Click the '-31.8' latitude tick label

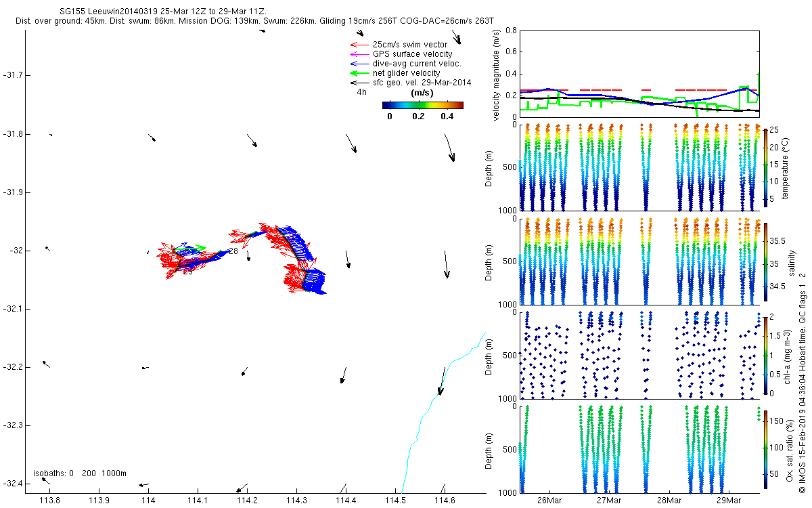(x=13, y=134)
